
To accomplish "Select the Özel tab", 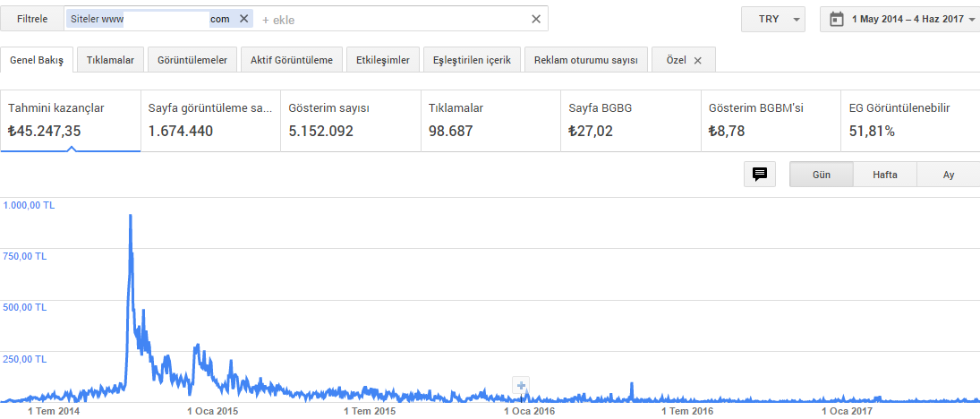I will coord(677,60).
